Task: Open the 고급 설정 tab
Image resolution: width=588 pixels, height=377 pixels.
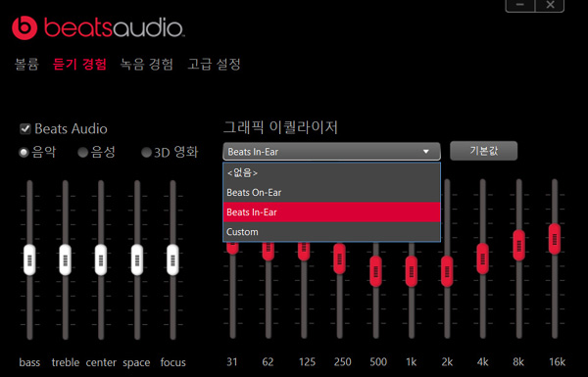Action: [x=214, y=64]
